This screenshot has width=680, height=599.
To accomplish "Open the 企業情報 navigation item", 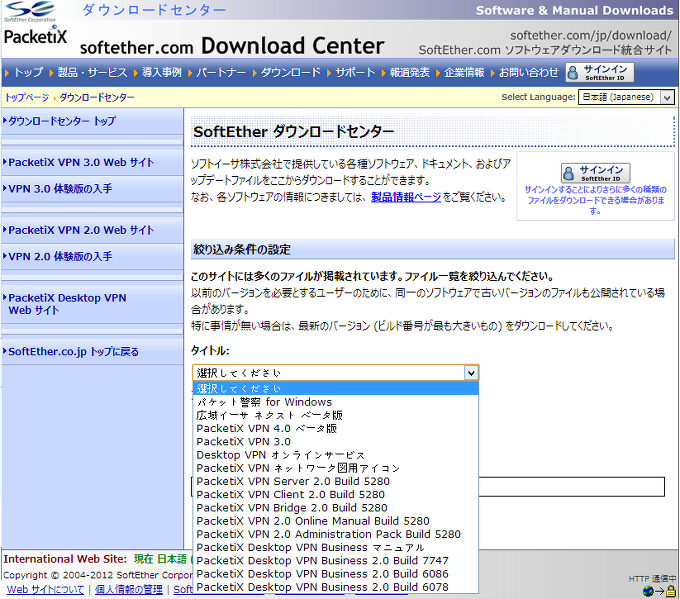I will point(464,72).
